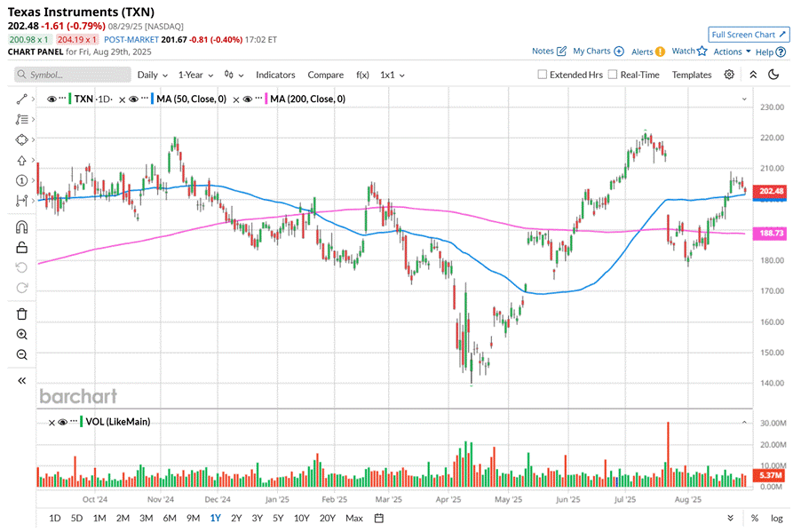Viewport: 801px width, 532px height.
Task: Hide the TXN price series
Action: point(52,99)
